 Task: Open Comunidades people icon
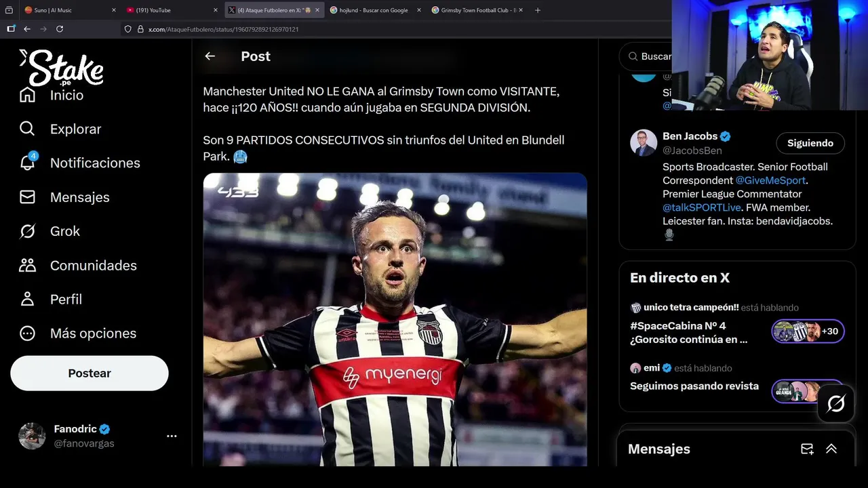click(27, 265)
